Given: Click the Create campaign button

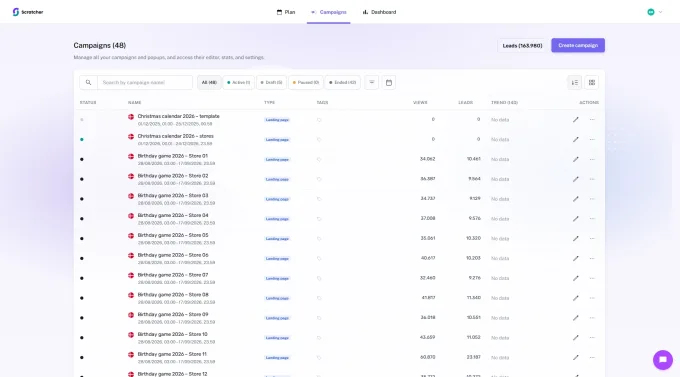Looking at the screenshot, I should click(578, 46).
